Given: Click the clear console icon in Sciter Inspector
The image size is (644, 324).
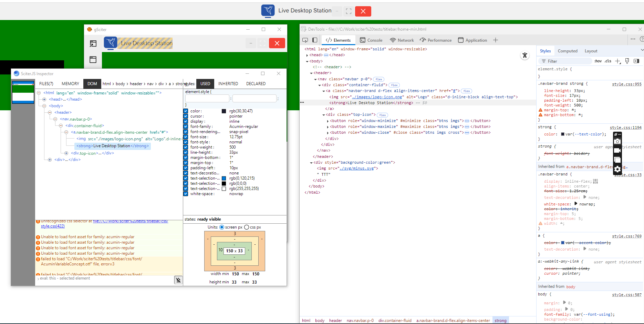Looking at the screenshot, I should coord(178,280).
